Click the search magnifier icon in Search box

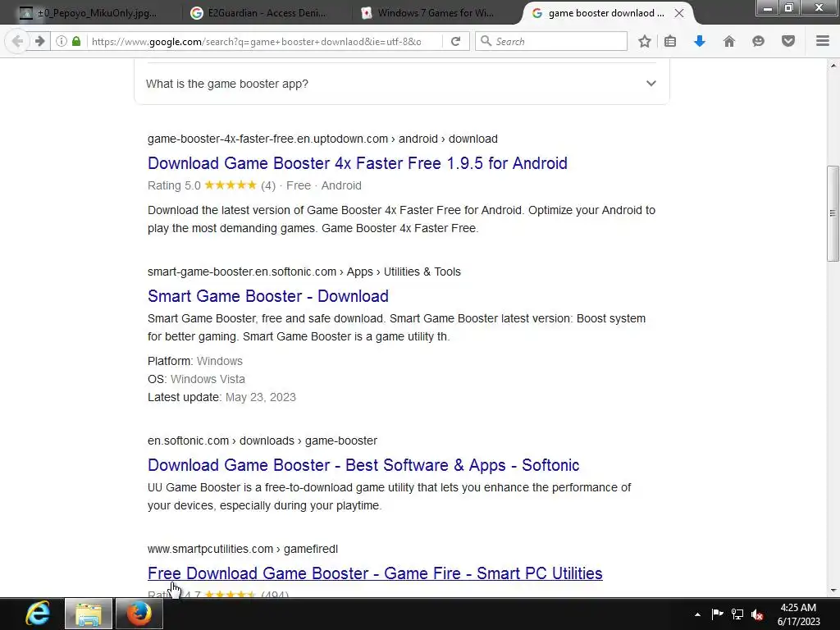coord(486,41)
